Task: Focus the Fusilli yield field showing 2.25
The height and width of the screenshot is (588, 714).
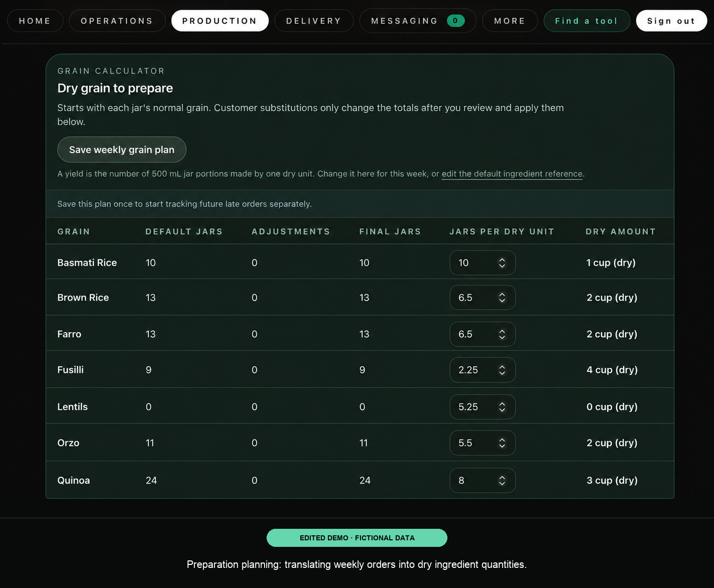Action: pyautogui.click(x=483, y=370)
